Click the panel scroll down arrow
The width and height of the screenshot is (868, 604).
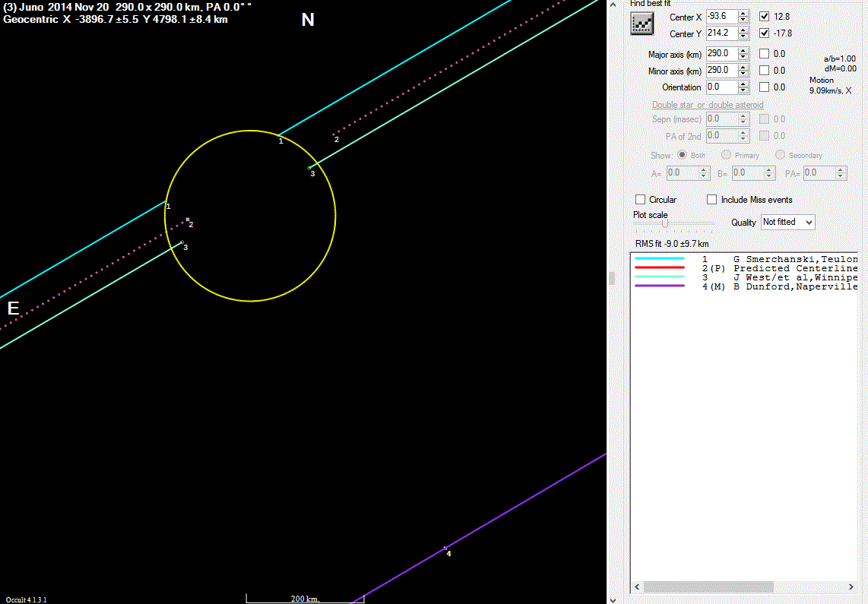click(x=613, y=599)
